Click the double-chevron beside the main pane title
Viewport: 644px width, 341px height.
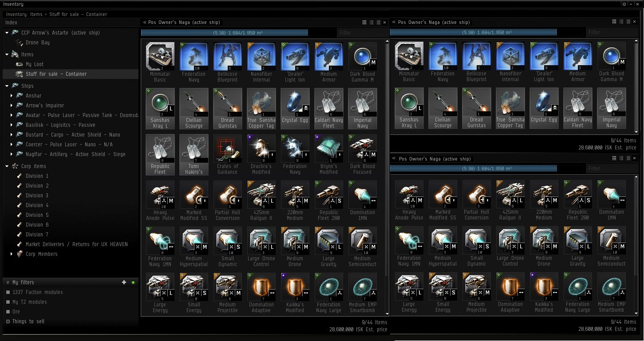[x=145, y=22]
